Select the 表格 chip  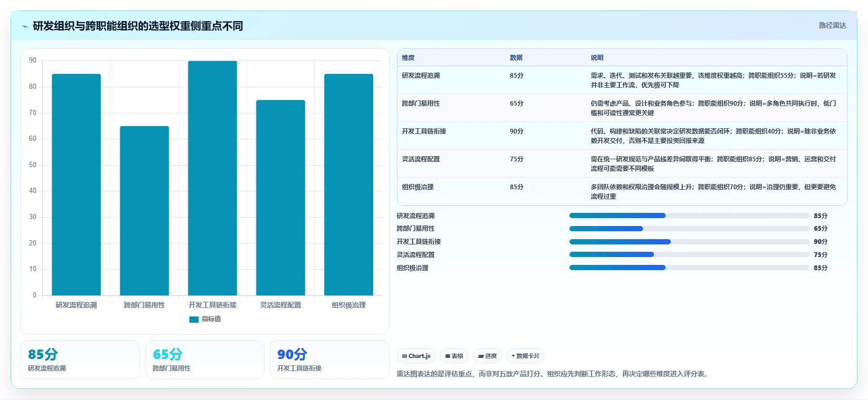(x=454, y=356)
